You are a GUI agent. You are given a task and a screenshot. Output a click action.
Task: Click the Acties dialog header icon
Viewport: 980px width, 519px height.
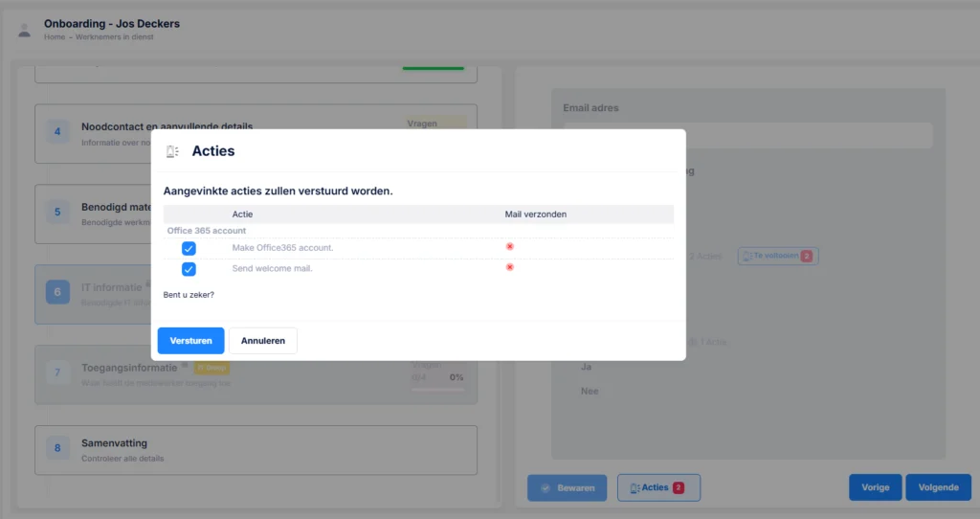[x=172, y=151]
